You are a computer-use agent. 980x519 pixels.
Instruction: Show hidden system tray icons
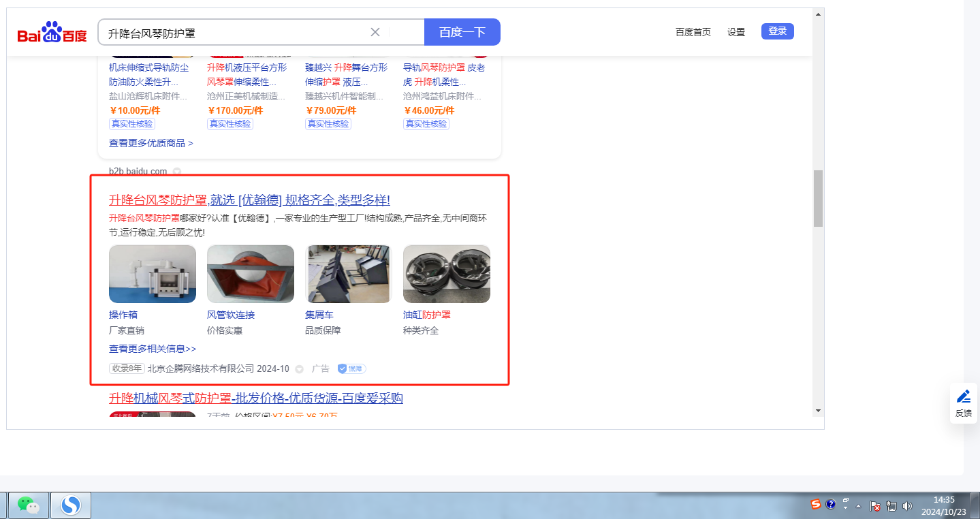pyautogui.click(x=858, y=506)
